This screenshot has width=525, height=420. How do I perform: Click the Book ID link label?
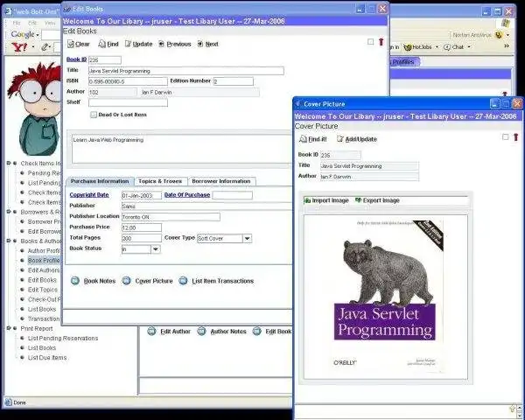(x=76, y=59)
